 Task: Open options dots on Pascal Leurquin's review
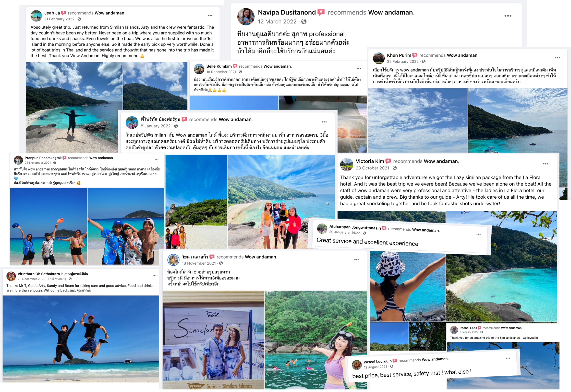(508, 358)
